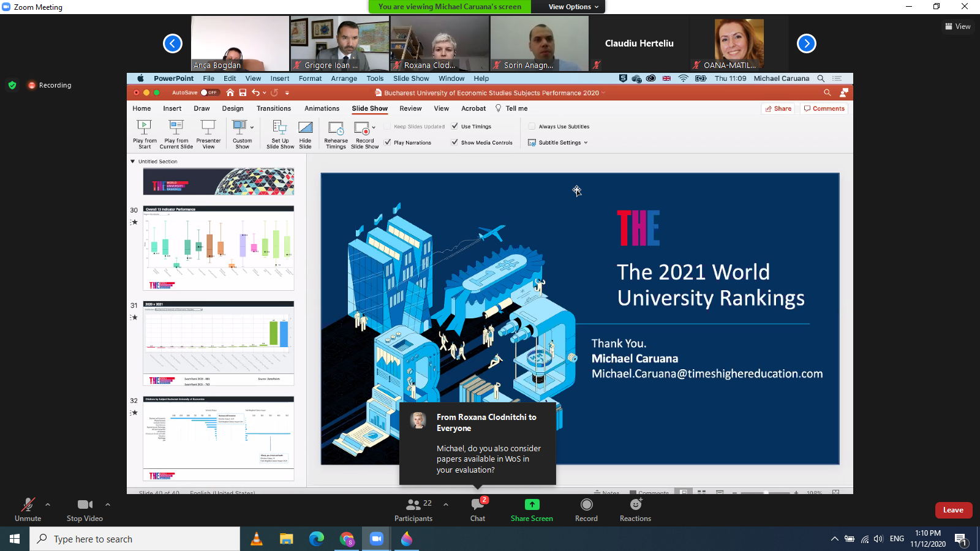Select slide 31 thumbnail
Image resolution: width=980 pixels, height=551 pixels.
coord(219,343)
